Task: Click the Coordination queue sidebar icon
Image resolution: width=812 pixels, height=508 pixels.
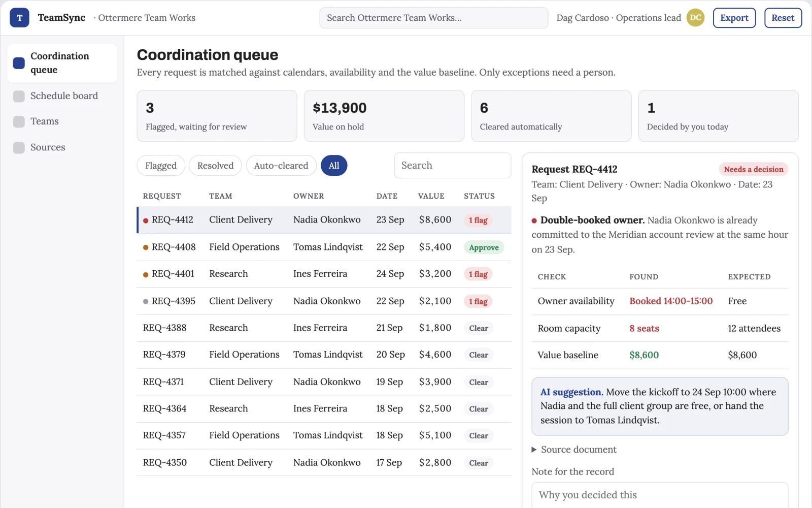Action: pyautogui.click(x=19, y=63)
